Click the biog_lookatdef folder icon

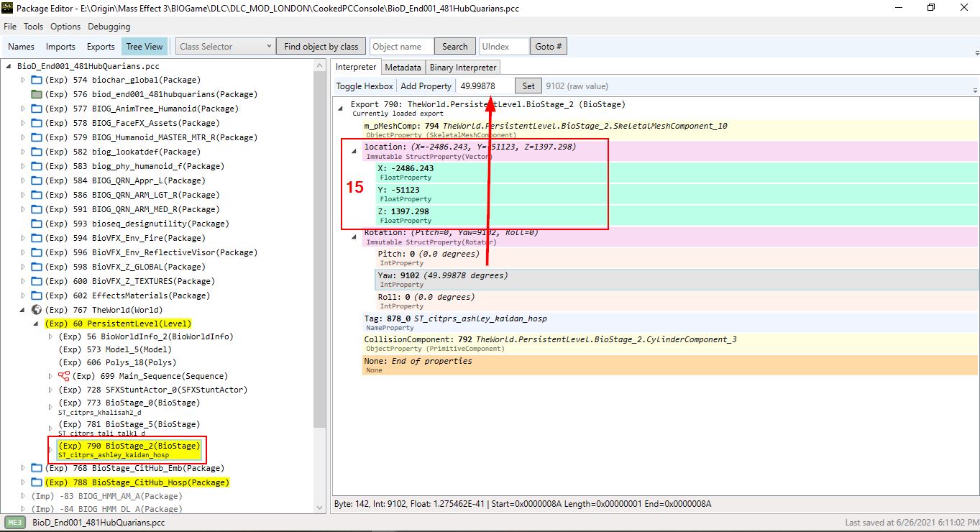(x=37, y=152)
